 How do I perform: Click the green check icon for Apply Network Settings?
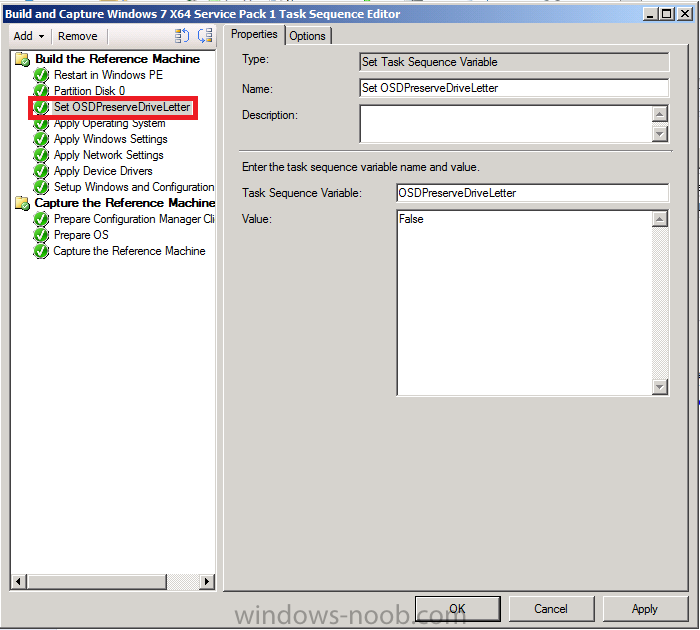41,155
